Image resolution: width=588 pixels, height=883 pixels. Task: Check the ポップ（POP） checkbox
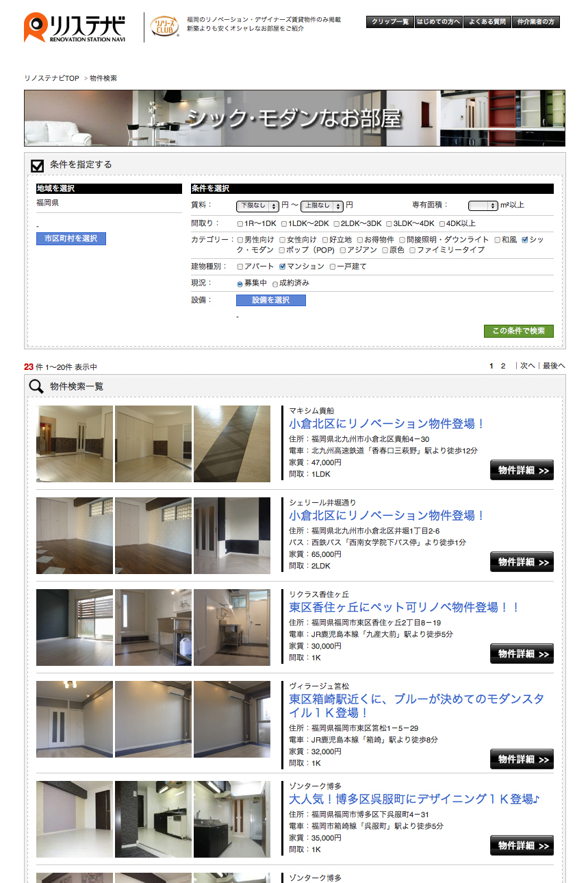(x=282, y=251)
